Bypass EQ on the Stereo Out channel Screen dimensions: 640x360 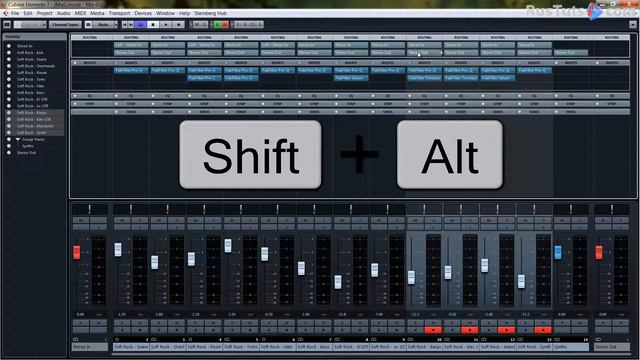pyautogui.click(x=598, y=96)
